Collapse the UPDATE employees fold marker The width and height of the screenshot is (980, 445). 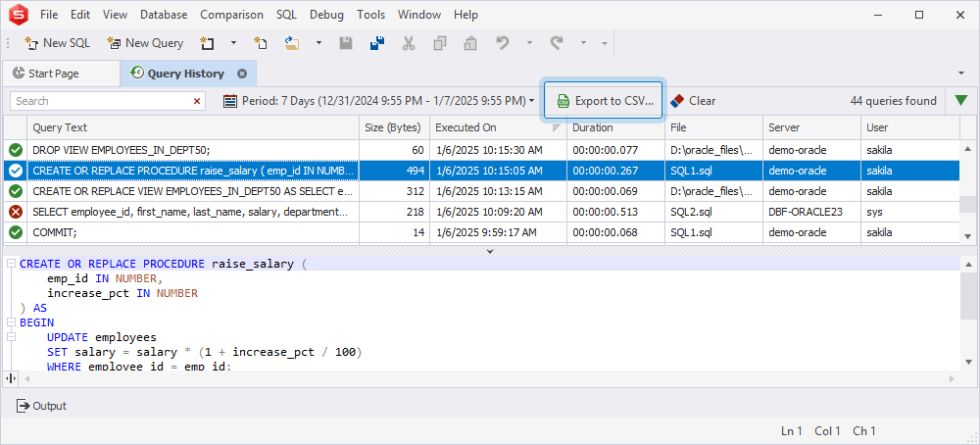point(11,337)
